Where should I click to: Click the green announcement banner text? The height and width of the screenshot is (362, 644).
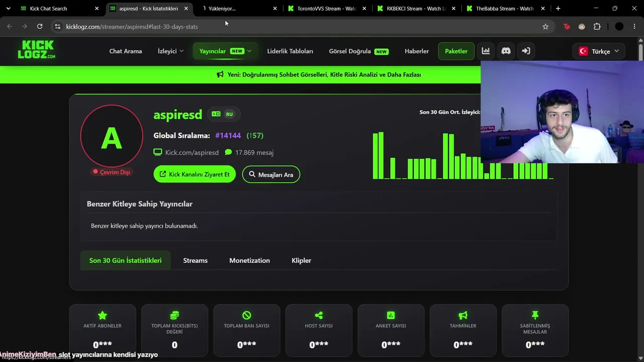coord(324,74)
